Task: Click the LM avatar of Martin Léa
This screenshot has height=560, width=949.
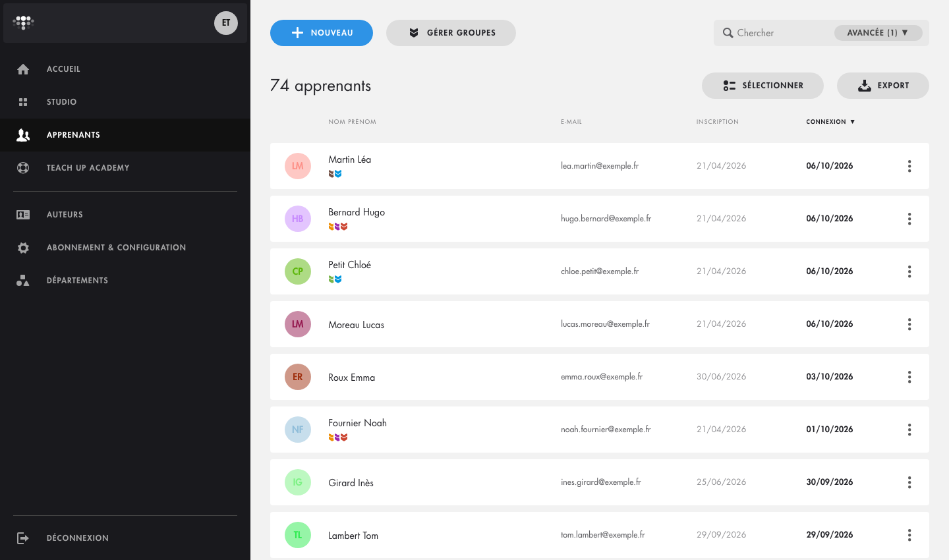Action: click(x=298, y=166)
